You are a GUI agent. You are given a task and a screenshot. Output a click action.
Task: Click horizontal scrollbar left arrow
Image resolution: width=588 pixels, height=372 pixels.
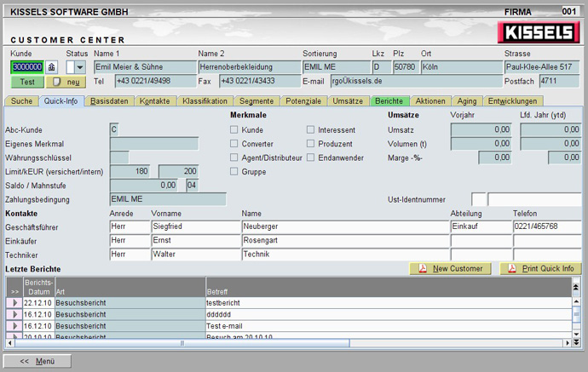coord(9,343)
